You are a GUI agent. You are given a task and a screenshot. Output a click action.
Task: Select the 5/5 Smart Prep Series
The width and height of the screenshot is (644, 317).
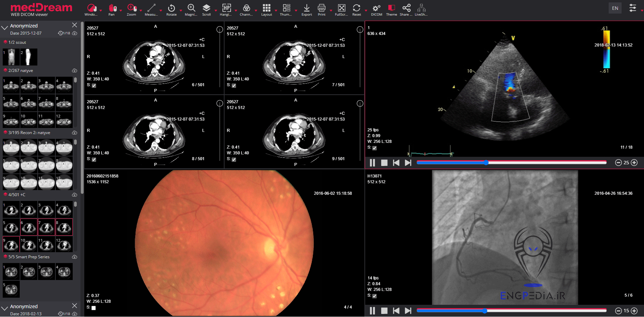click(29, 257)
